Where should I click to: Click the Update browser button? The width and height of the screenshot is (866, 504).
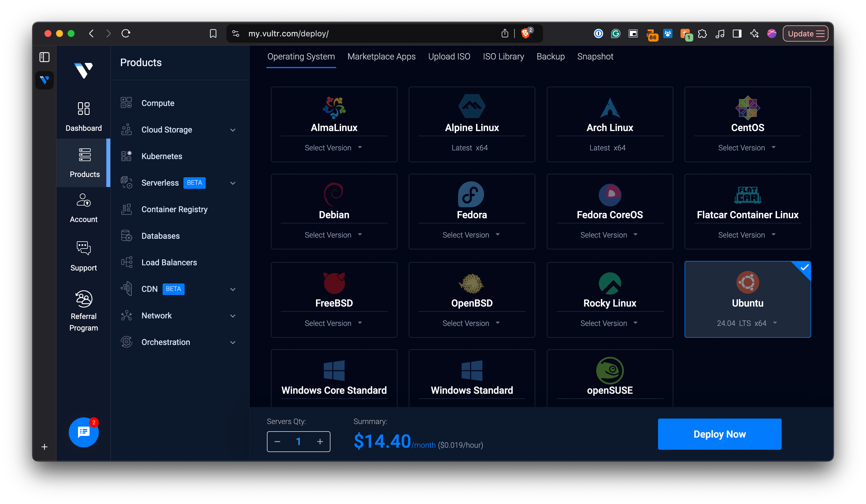pyautogui.click(x=805, y=33)
